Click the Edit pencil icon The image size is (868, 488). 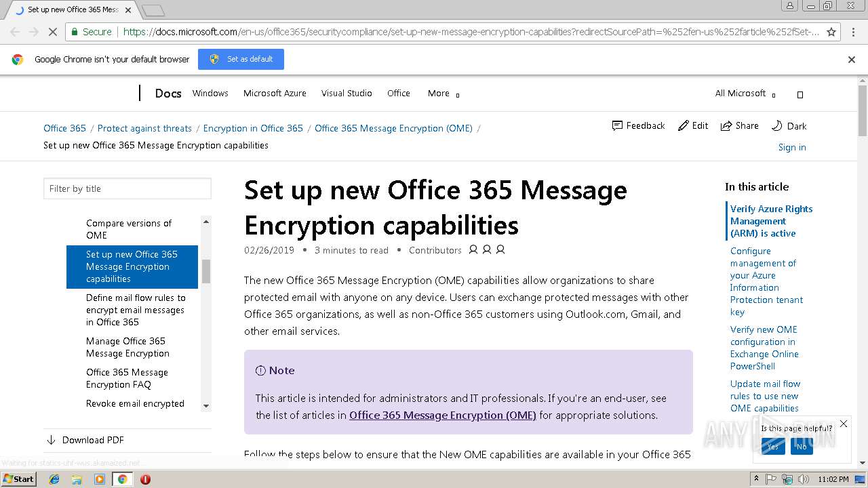tap(683, 126)
